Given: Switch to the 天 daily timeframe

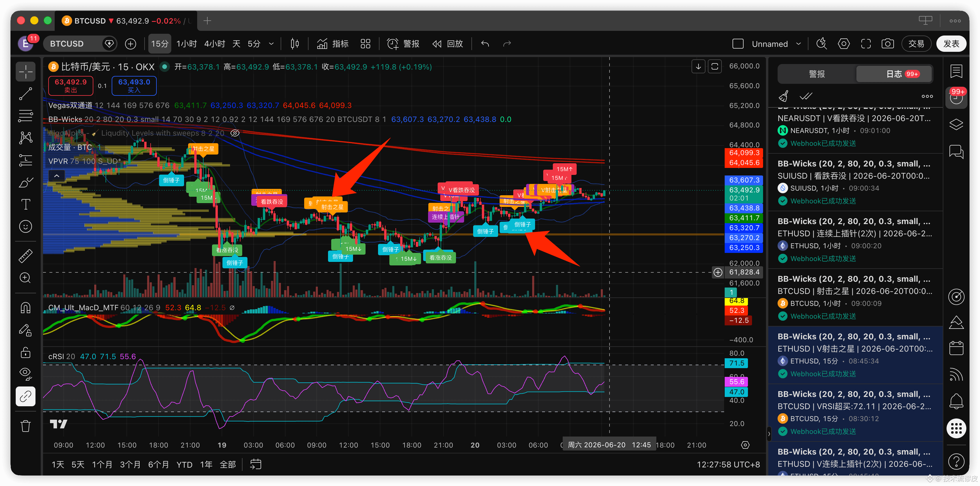Looking at the screenshot, I should [236, 44].
